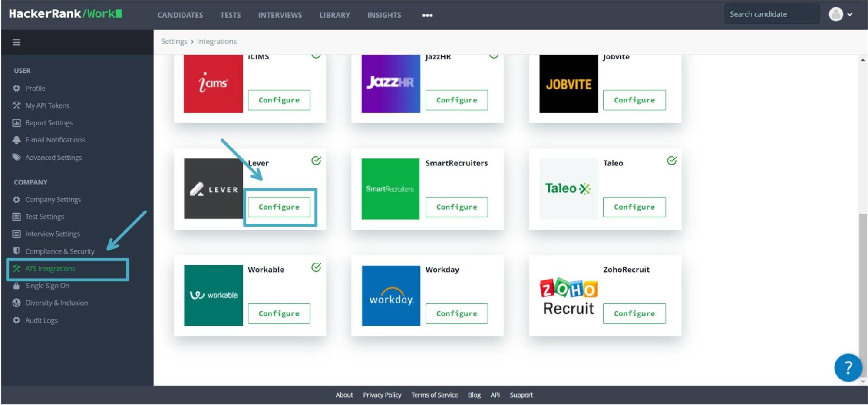
Task: Toggle the green checkmark on the Lever card
Action: [316, 161]
